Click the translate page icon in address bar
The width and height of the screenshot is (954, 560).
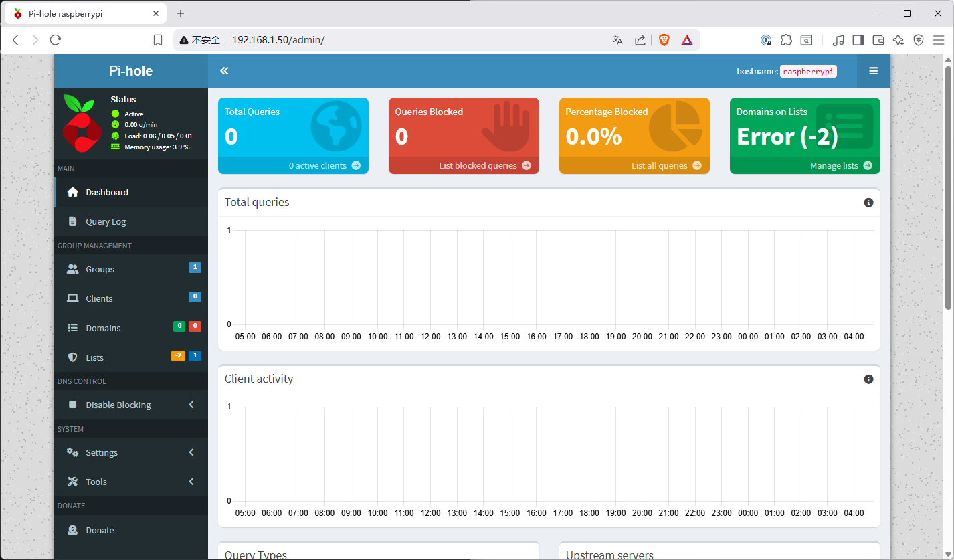click(617, 40)
